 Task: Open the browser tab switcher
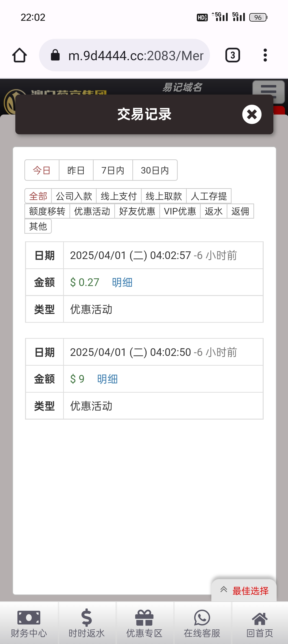232,55
